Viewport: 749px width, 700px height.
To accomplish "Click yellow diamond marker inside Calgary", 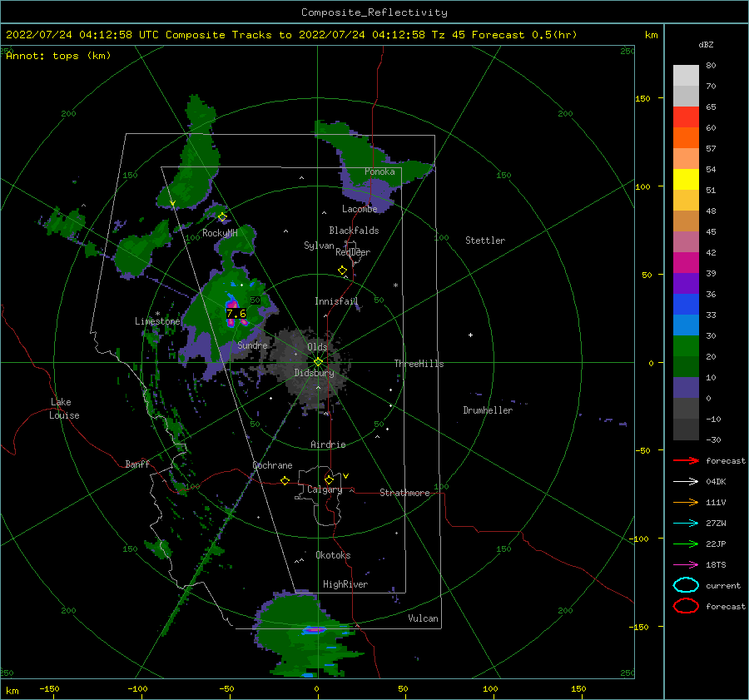I will 329,479.
